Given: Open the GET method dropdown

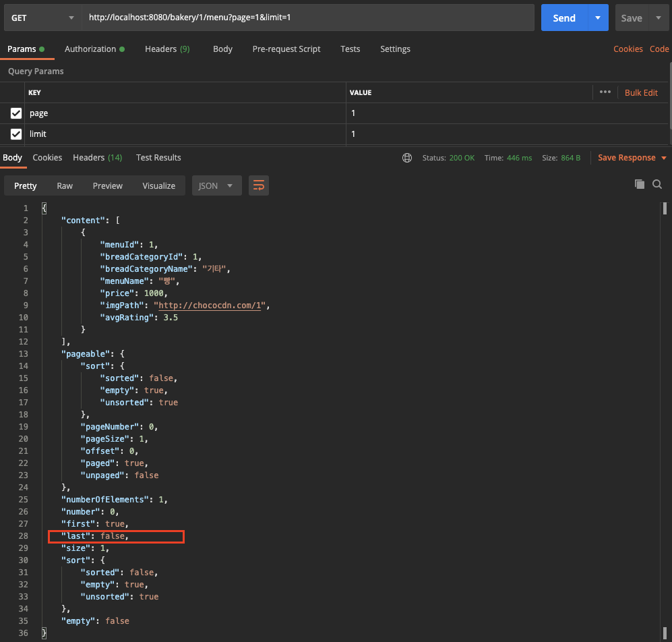Looking at the screenshot, I should coord(42,18).
